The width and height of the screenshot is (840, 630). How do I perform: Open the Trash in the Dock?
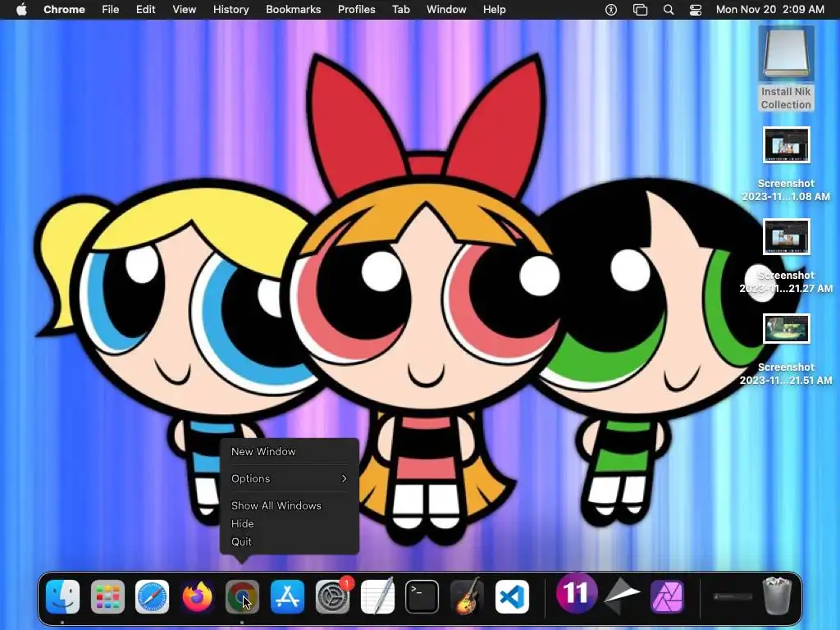click(777, 596)
